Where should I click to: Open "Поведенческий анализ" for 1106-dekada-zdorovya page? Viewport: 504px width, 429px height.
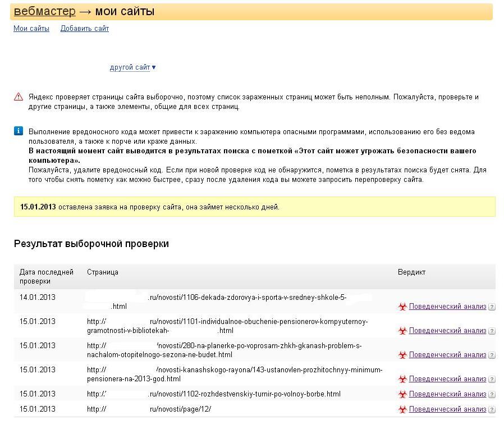[x=447, y=307]
